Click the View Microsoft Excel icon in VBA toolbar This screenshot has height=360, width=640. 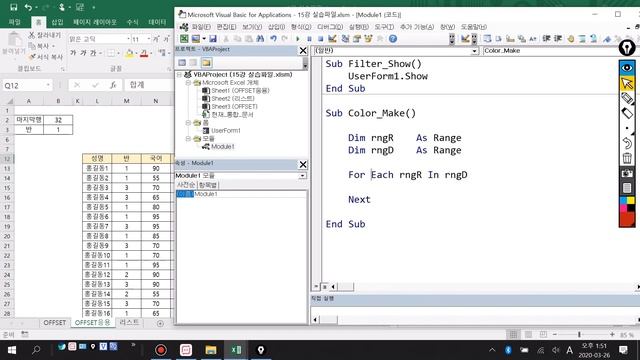pyautogui.click(x=184, y=39)
